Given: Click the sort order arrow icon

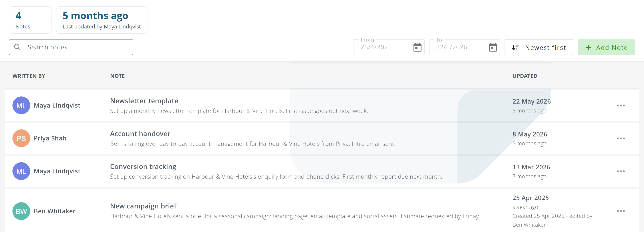Looking at the screenshot, I should pyautogui.click(x=515, y=47).
